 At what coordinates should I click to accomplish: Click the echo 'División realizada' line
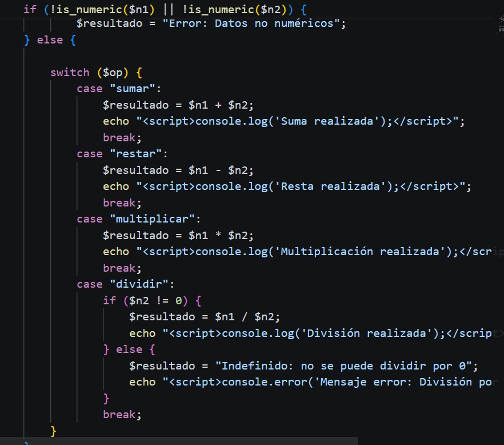pos(315,333)
